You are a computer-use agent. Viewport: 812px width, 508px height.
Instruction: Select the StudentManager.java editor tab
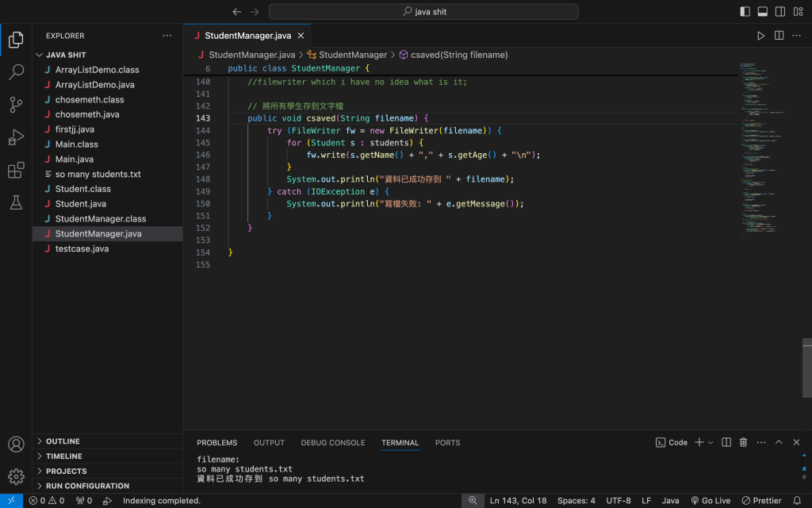coord(247,36)
